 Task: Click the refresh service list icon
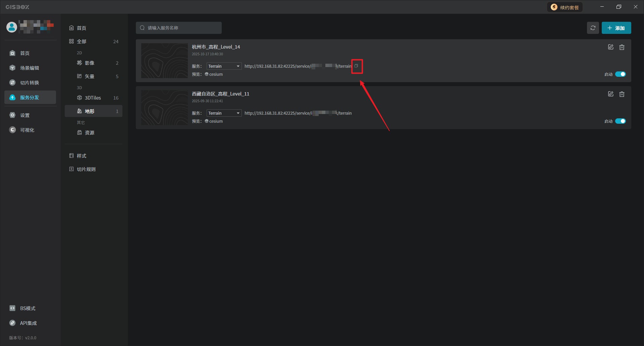[x=593, y=28]
